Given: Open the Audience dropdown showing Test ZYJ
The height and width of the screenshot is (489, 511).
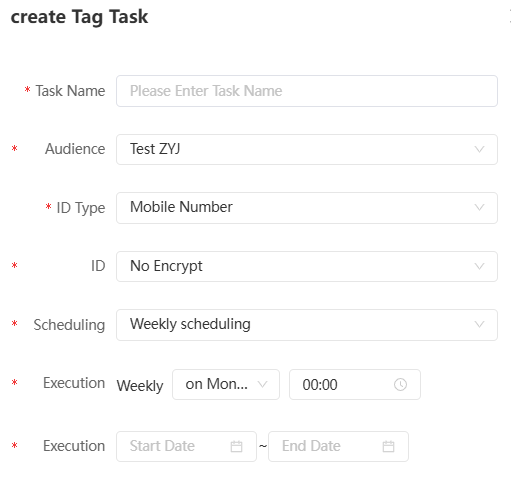Looking at the screenshot, I should pos(307,149).
